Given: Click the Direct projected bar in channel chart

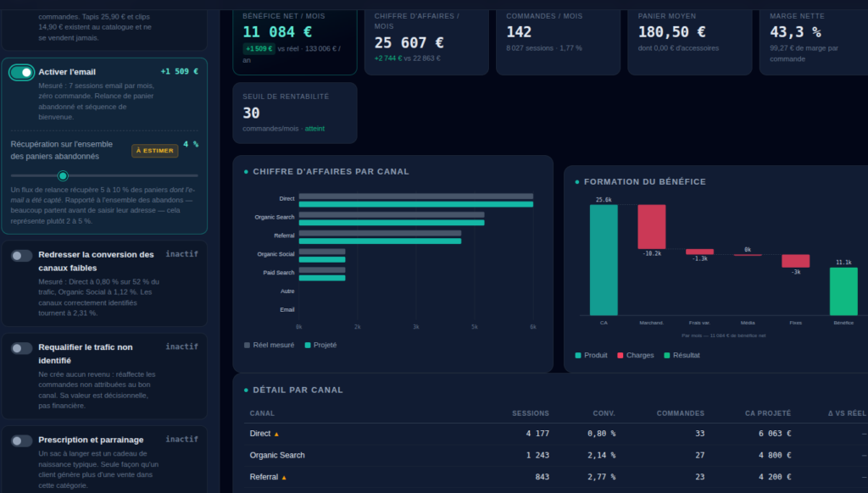Looking at the screenshot, I should click(415, 205).
